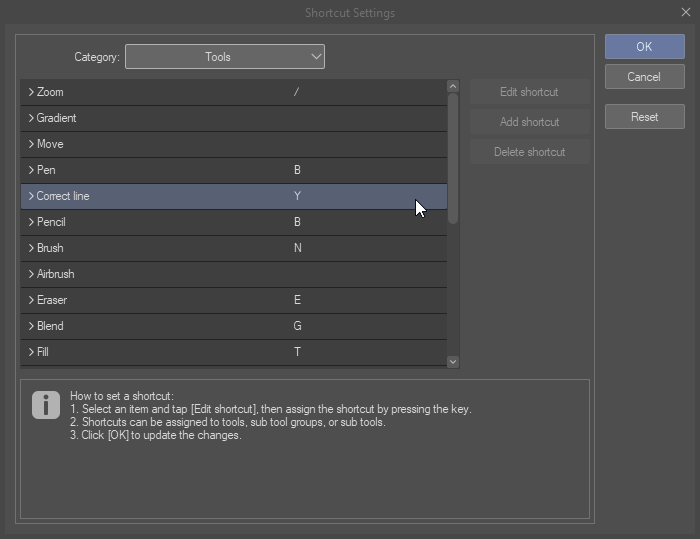Expand the Move tool group
The width and height of the screenshot is (700, 539).
click(31, 144)
